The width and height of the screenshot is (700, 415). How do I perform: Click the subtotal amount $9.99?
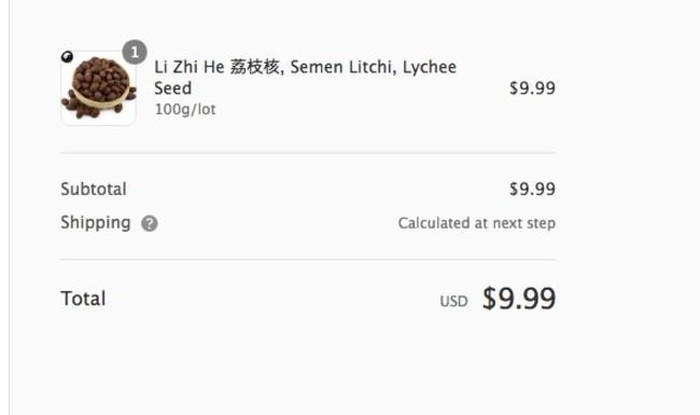[532, 189]
